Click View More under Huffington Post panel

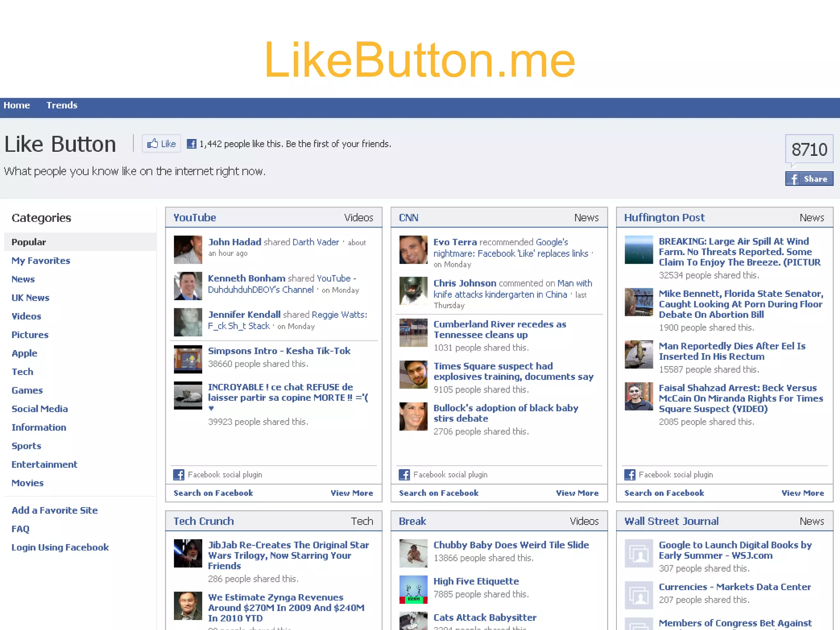[803, 493]
